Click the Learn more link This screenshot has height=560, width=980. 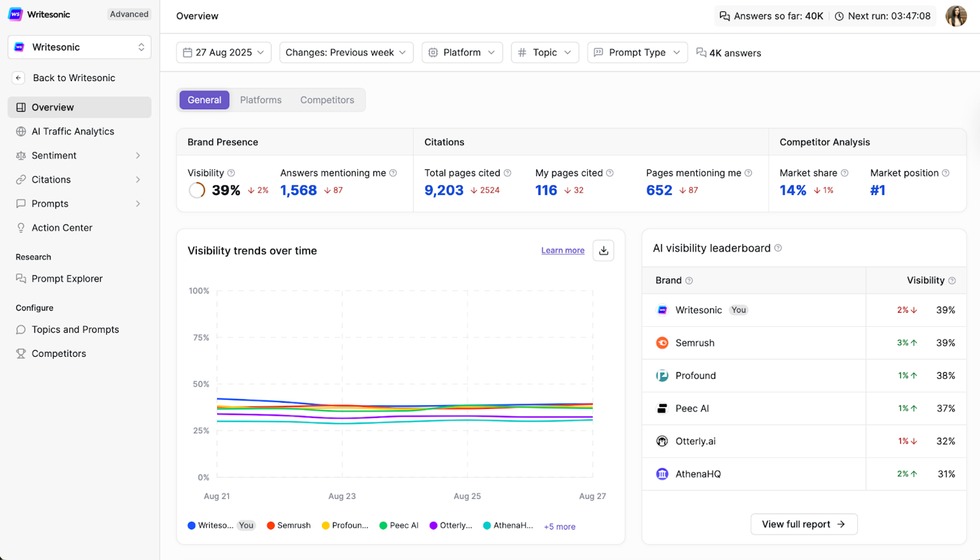pos(562,250)
